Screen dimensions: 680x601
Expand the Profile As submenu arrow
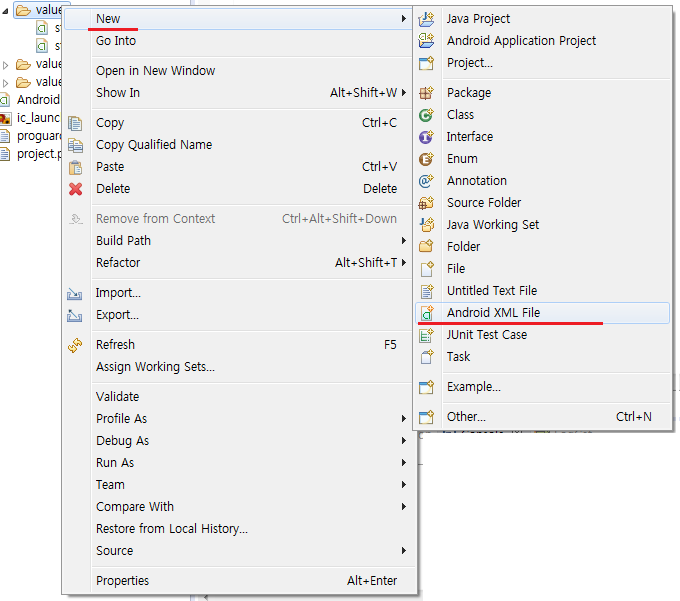(404, 418)
